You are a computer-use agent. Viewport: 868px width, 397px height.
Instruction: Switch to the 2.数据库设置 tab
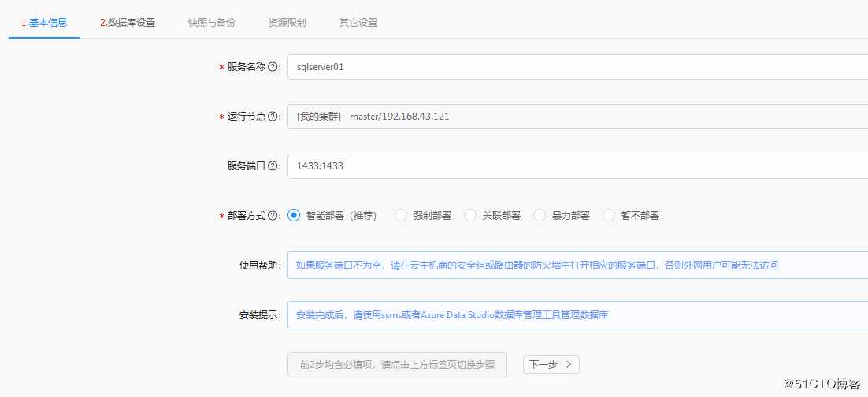[128, 23]
